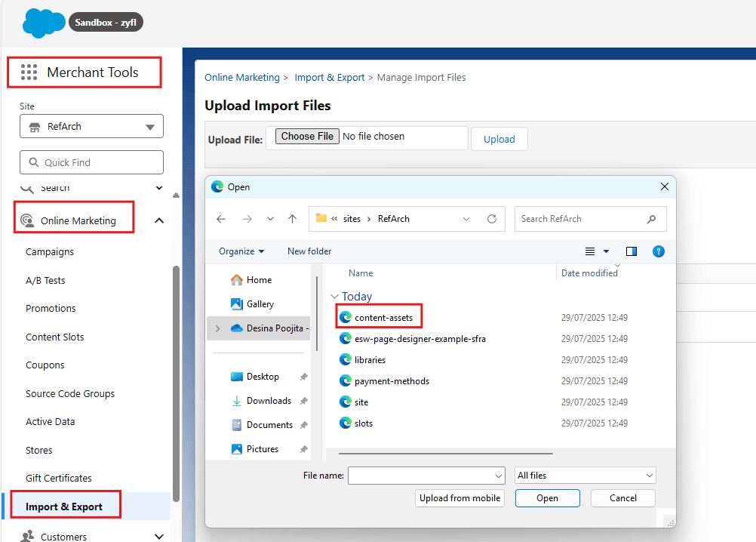Click the Refresh icon in address bar
The width and height of the screenshot is (756, 542).
click(492, 219)
